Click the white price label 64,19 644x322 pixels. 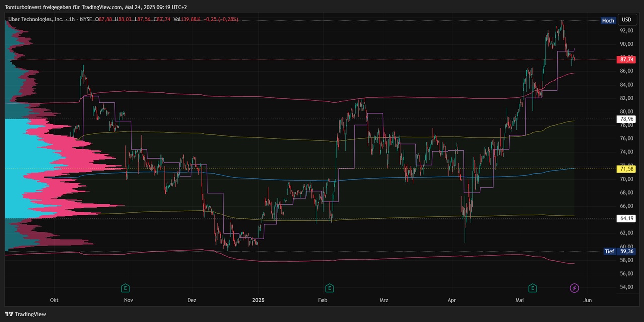coord(626,218)
